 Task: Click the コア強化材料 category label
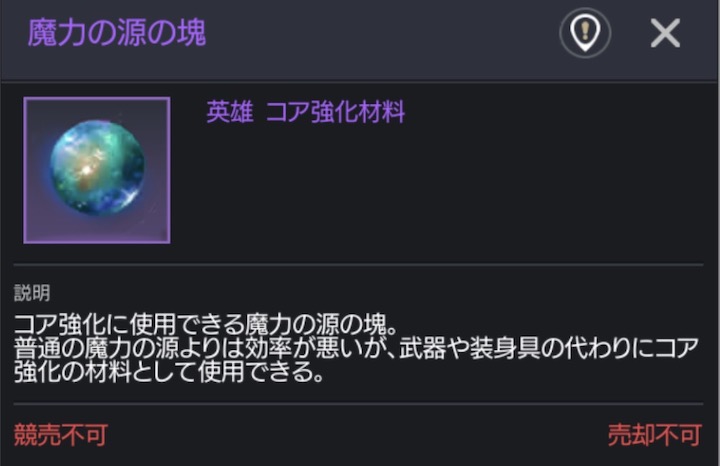[x=336, y=112]
